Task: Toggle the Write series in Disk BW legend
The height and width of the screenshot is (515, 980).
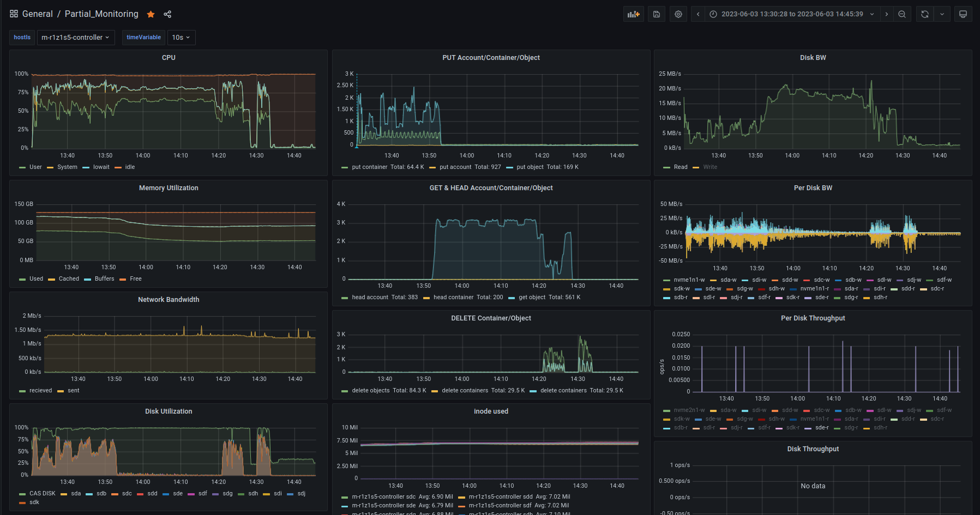Action: coord(710,167)
